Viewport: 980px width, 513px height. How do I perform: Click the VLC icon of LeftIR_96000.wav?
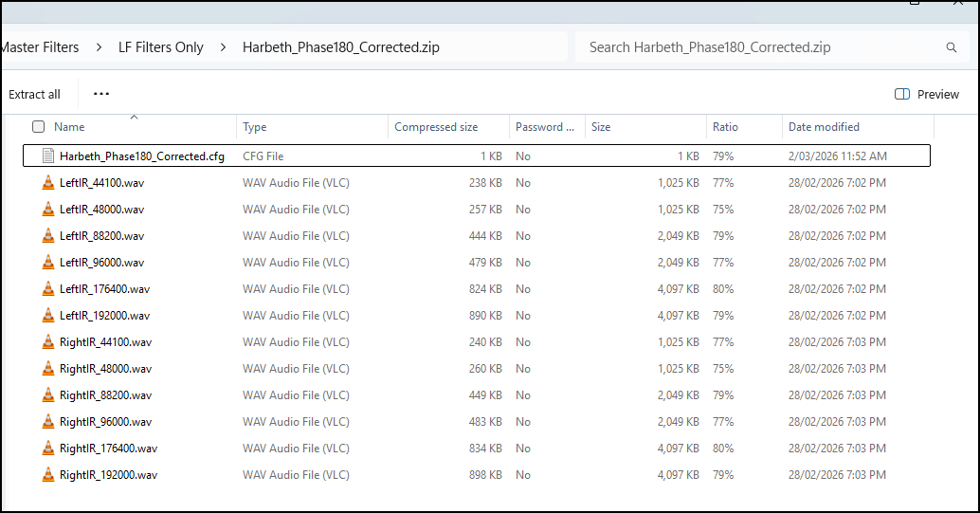click(x=48, y=263)
